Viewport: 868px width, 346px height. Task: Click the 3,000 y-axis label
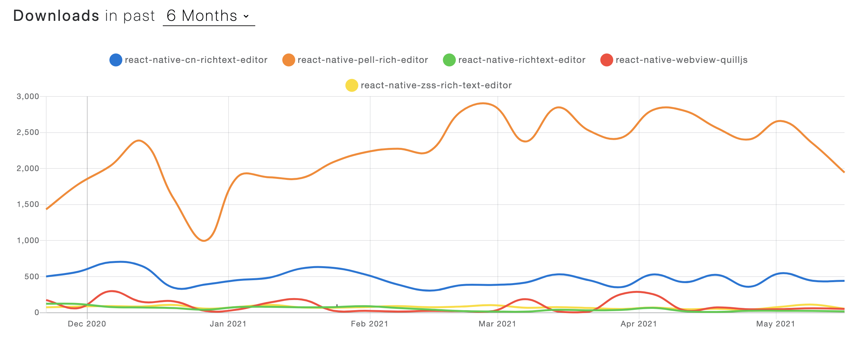click(x=28, y=96)
